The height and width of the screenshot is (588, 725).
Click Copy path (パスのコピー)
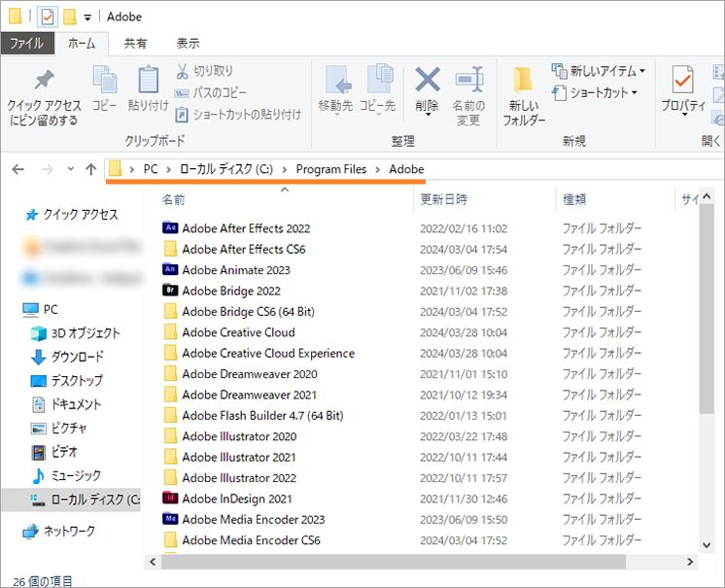(x=210, y=93)
